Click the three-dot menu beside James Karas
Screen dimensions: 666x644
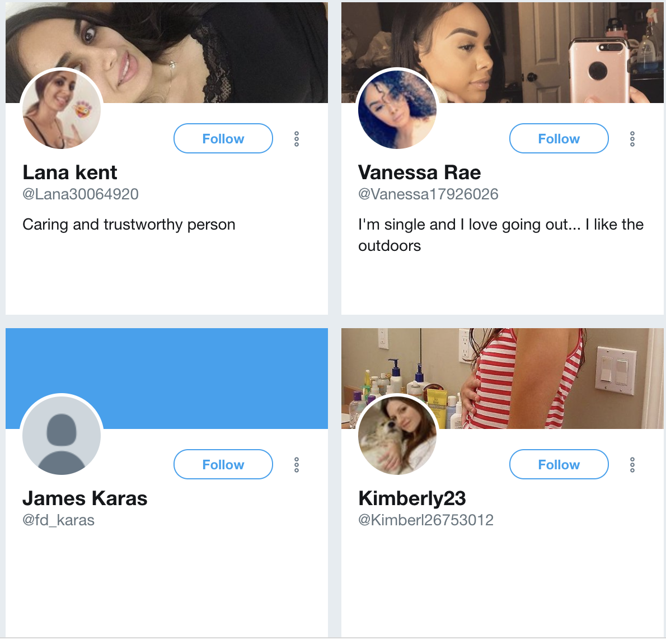point(296,464)
